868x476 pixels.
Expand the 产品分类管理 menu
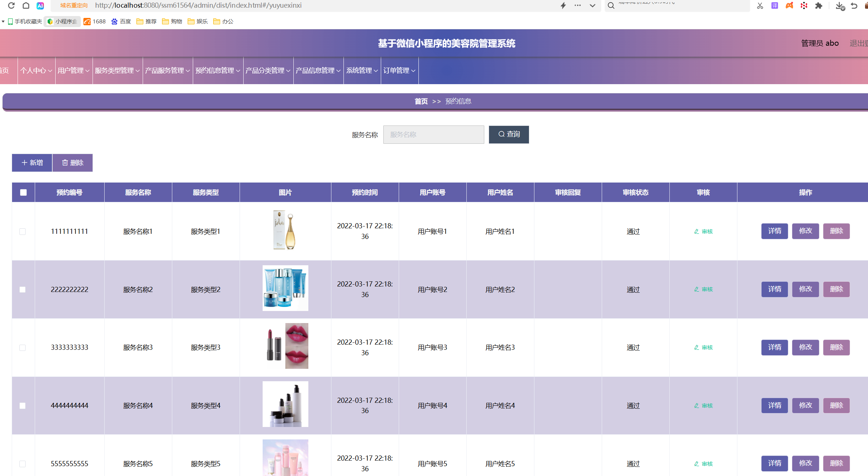coord(268,71)
